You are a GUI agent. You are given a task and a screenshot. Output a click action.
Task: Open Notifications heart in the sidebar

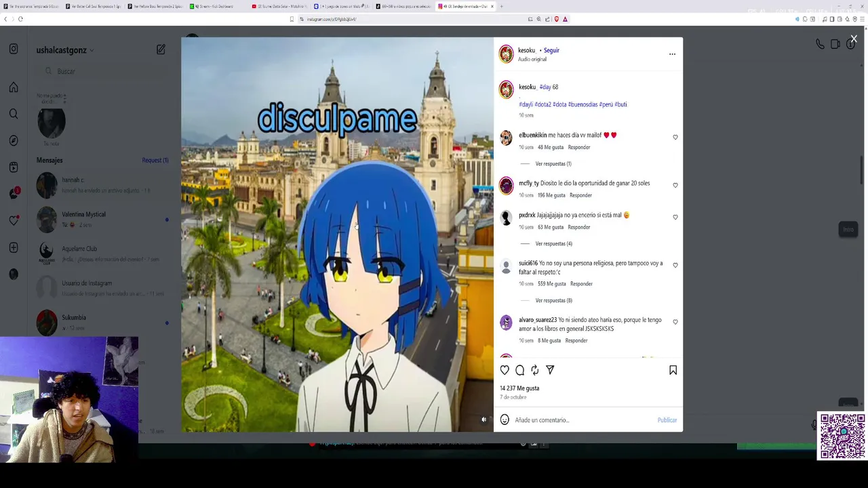pos(14,221)
